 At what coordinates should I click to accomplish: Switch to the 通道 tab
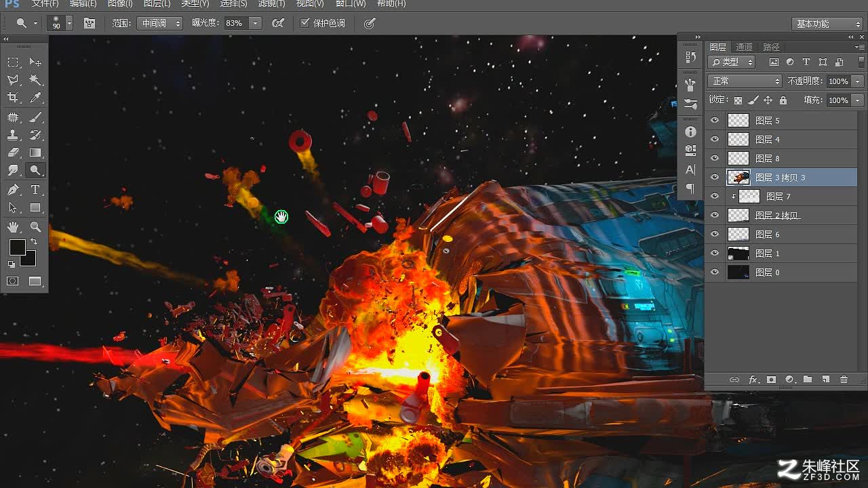pyautogui.click(x=745, y=47)
